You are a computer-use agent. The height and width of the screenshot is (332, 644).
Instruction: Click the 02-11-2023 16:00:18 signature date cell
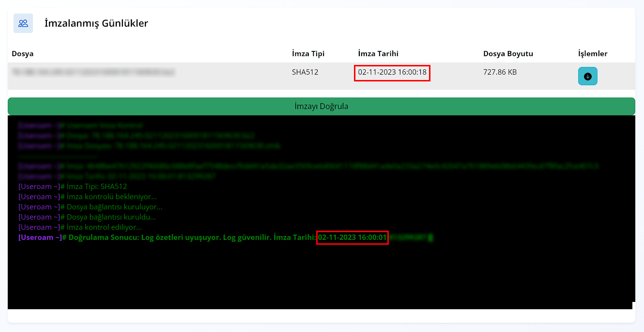point(392,73)
